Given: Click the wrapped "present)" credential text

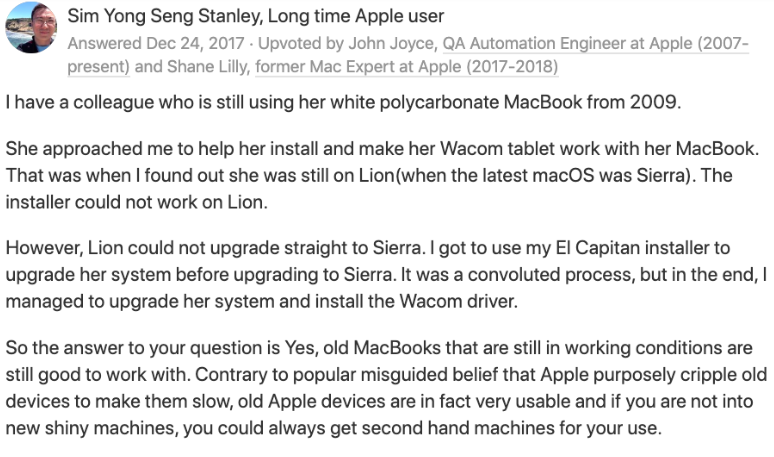Looking at the screenshot, I should [99, 67].
